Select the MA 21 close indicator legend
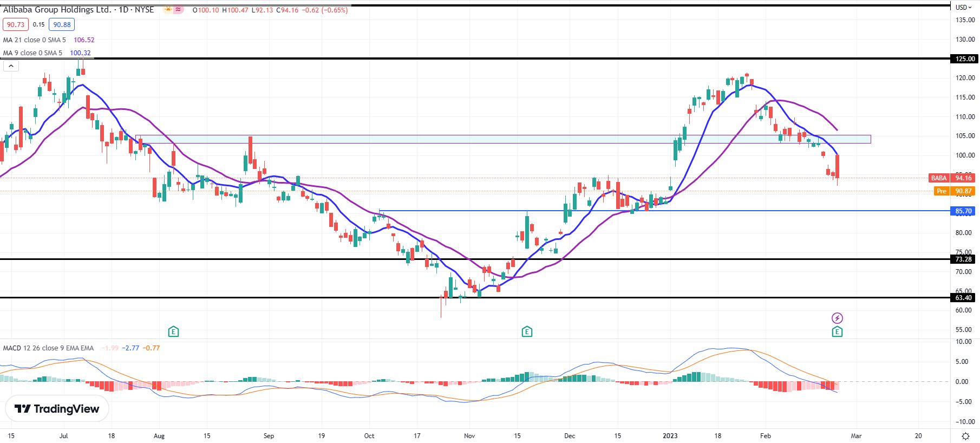Screen dimensions: 980x443 [49, 40]
